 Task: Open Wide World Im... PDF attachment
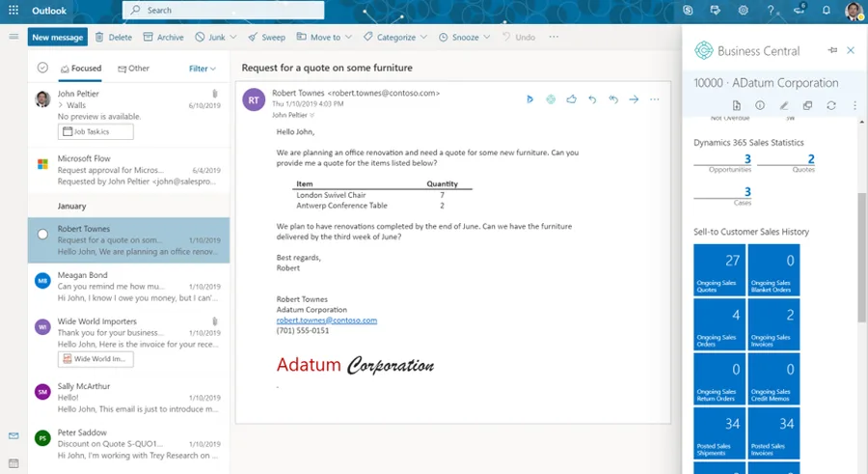(x=95, y=359)
